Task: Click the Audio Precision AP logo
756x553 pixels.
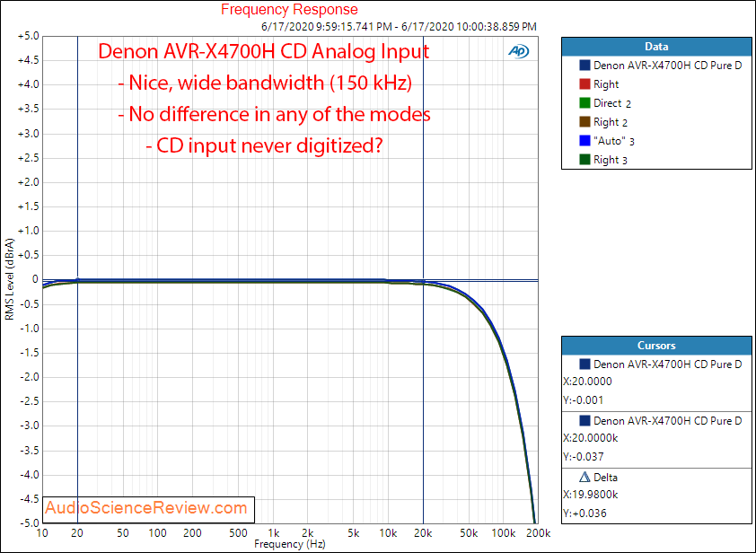Action: tap(518, 51)
